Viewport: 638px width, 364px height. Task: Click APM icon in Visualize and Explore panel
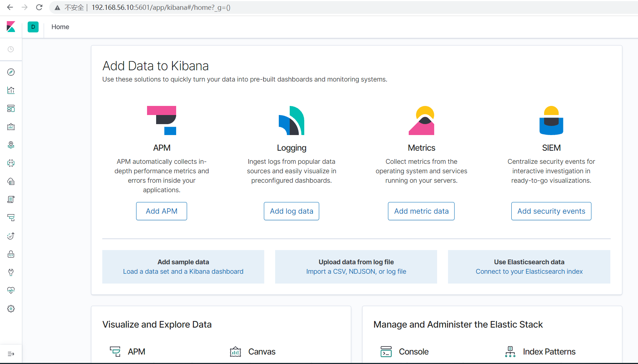tap(115, 352)
